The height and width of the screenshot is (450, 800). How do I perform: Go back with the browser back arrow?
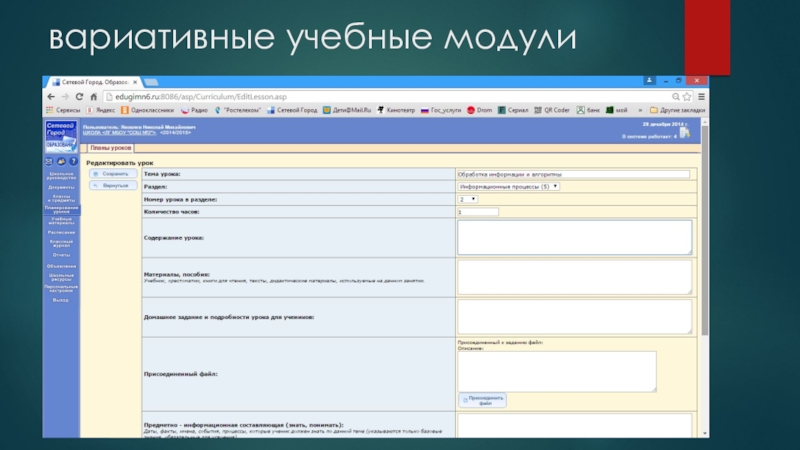[51, 96]
